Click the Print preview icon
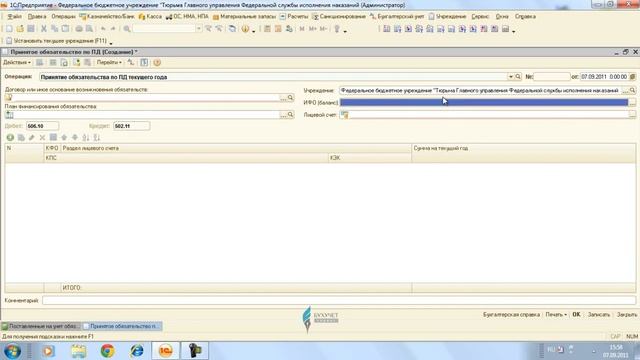The image size is (640, 360). [x=89, y=29]
